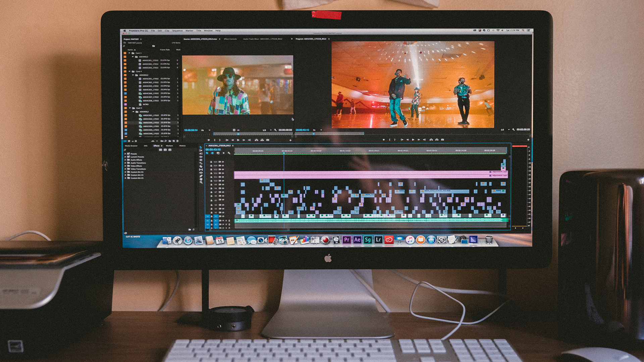
Task: Collapse the Card 3 bin
Action: coord(129,53)
